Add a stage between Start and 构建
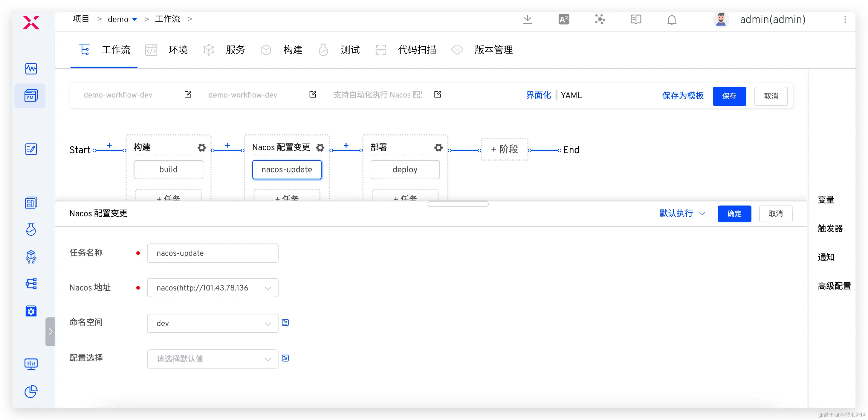This screenshot has height=420, width=868. click(x=109, y=145)
